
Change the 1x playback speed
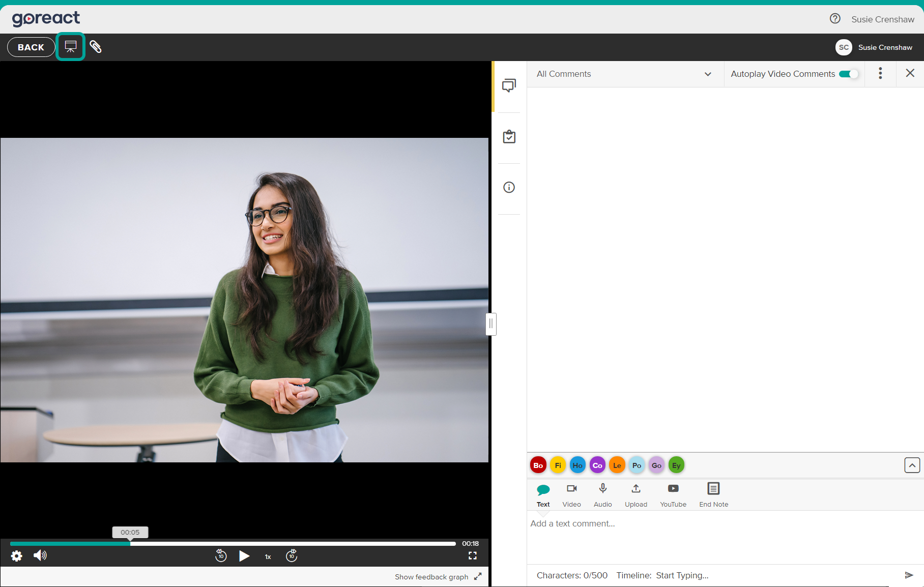click(x=268, y=556)
